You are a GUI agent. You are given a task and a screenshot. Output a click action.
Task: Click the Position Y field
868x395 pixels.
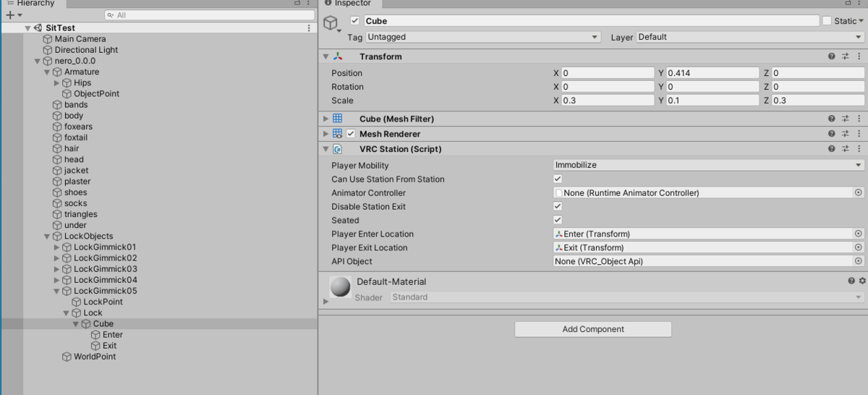(x=712, y=73)
